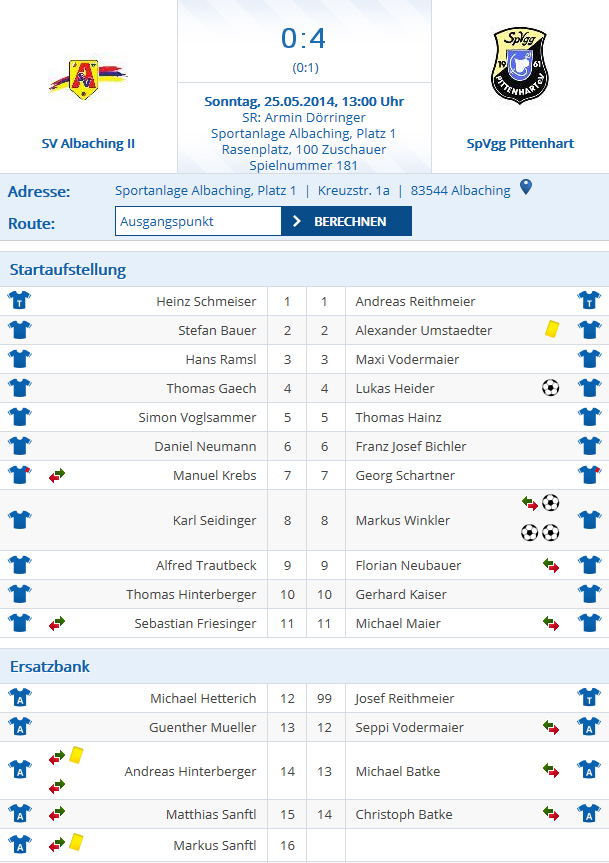
Task: Select player Karl Seidinger's name
Action: click(x=215, y=520)
